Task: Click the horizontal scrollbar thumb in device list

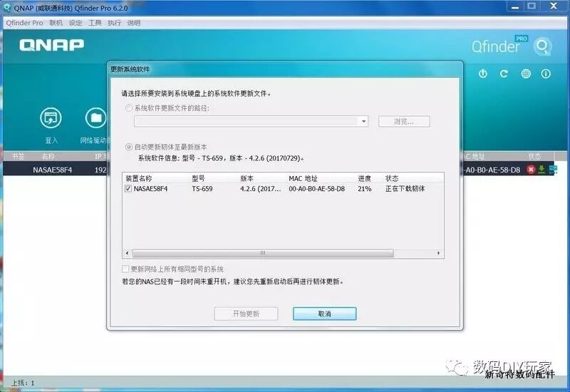Action: (x=263, y=253)
